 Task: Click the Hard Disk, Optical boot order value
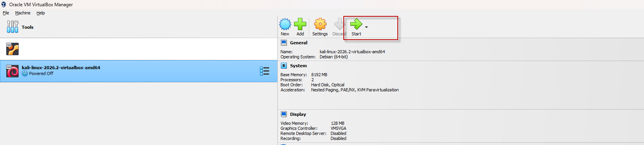click(328, 85)
